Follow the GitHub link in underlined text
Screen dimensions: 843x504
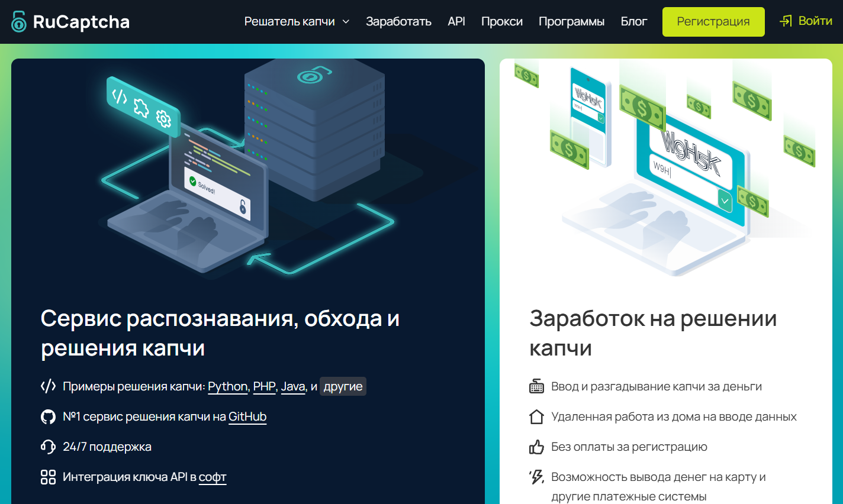[247, 416]
